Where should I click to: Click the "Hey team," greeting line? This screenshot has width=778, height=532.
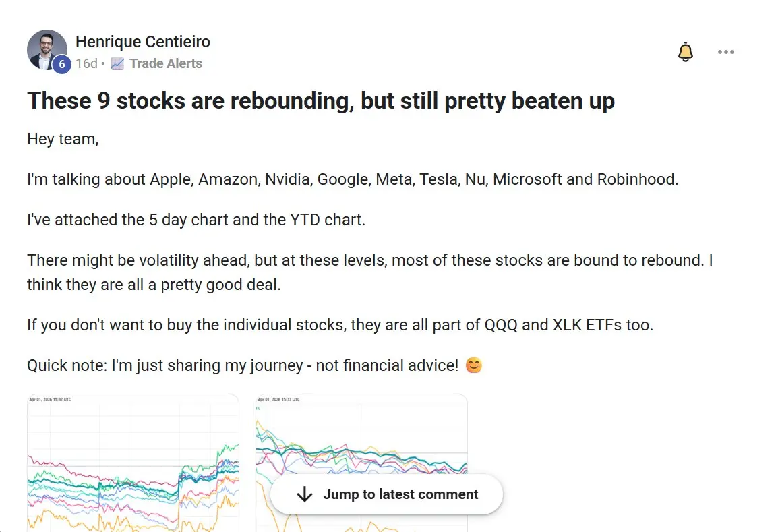click(x=63, y=140)
